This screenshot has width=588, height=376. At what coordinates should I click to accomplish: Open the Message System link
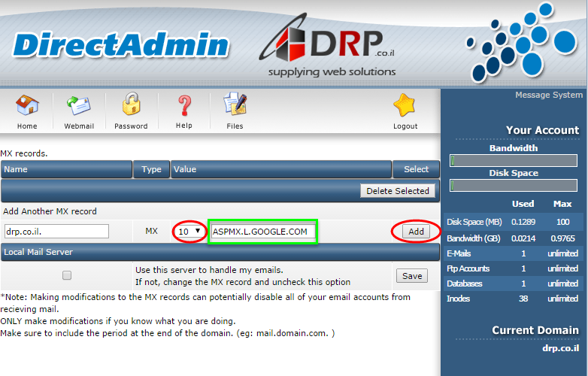coord(548,96)
